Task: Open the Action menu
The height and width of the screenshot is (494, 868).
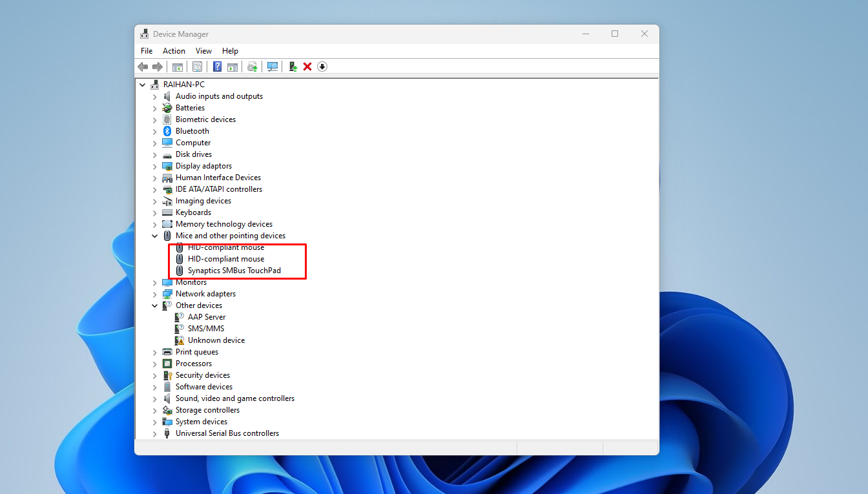Action: click(174, 51)
